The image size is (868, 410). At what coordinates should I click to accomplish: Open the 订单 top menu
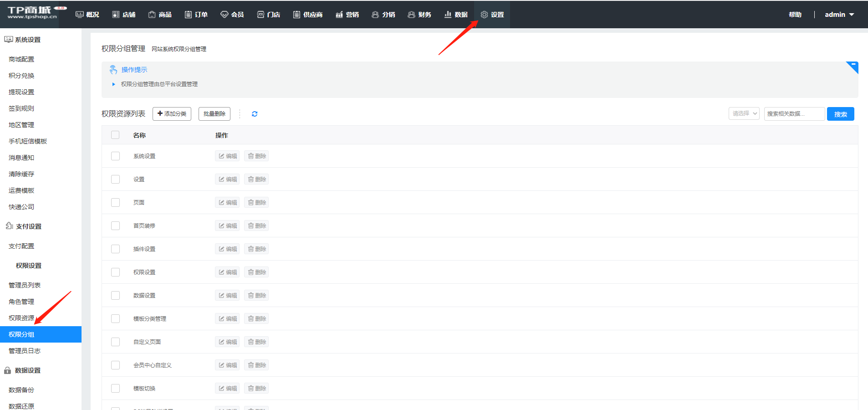[x=196, y=15]
